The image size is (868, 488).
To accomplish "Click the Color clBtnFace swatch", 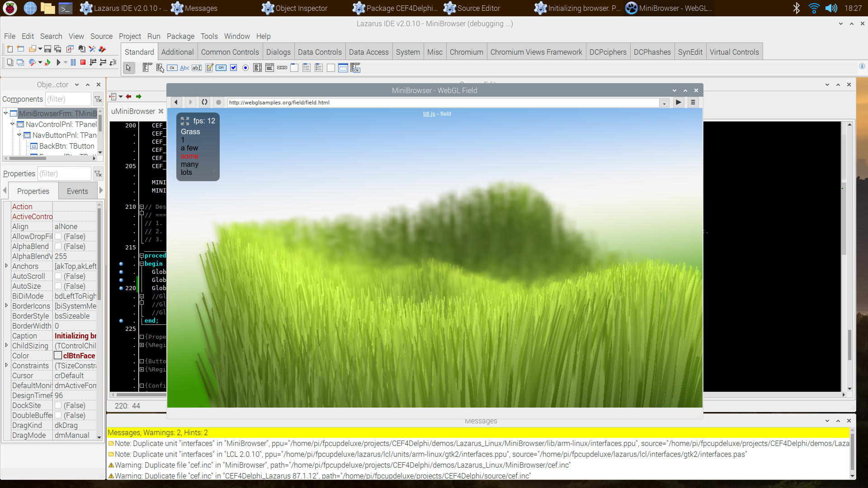I will coord(58,356).
